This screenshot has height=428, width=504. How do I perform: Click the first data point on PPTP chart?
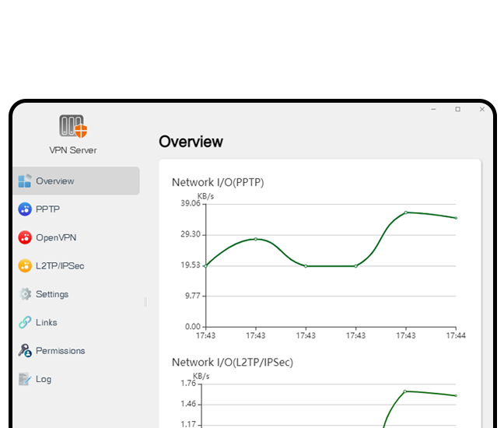(205, 266)
